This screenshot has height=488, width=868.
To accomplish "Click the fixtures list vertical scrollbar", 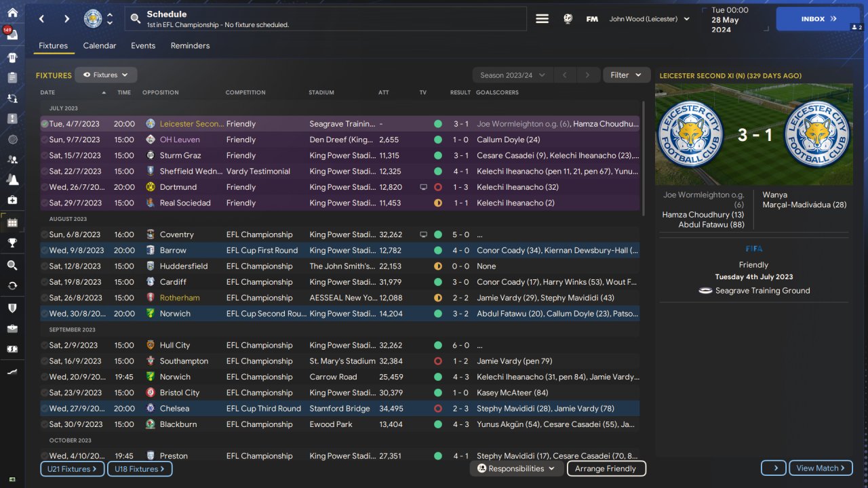I will 644,159.
